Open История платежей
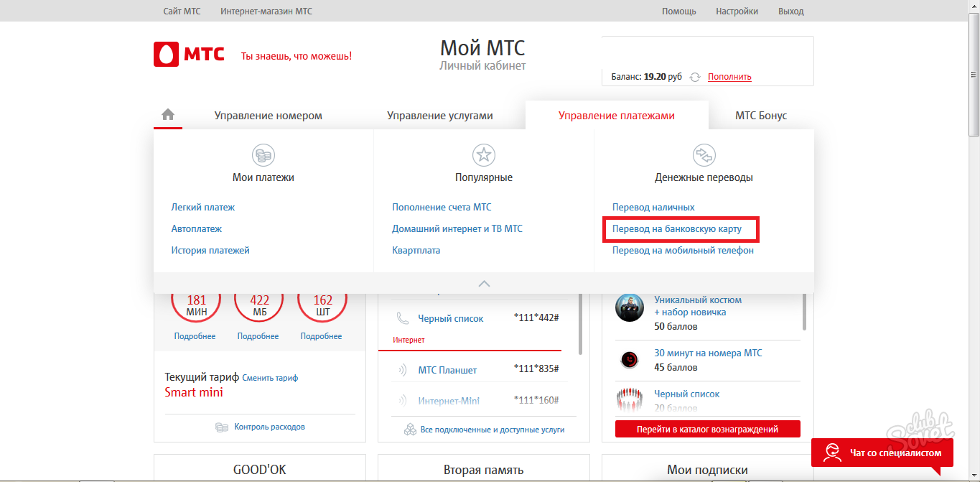This screenshot has height=482, width=980. [x=210, y=251]
